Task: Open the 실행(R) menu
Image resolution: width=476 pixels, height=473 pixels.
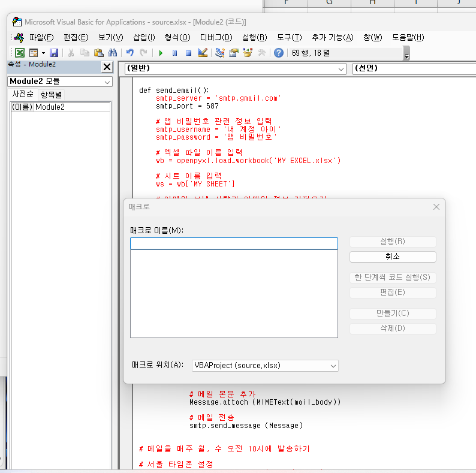Action: pos(255,38)
